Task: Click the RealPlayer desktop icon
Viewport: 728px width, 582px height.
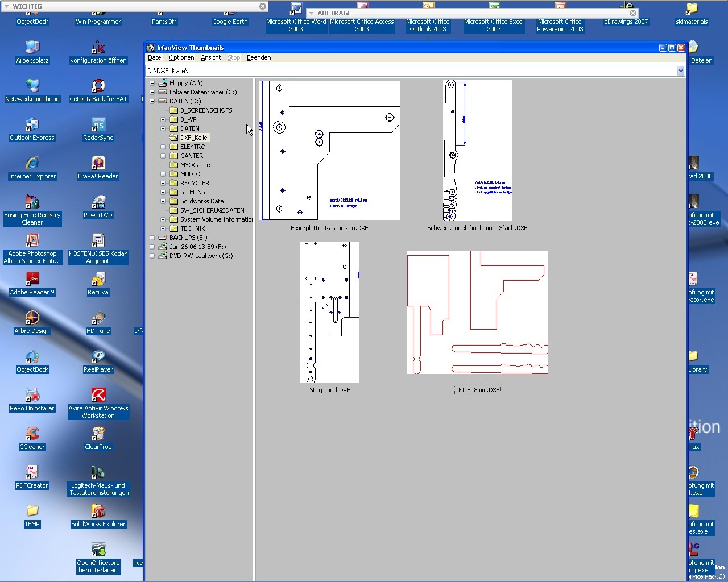Action: click(98, 357)
